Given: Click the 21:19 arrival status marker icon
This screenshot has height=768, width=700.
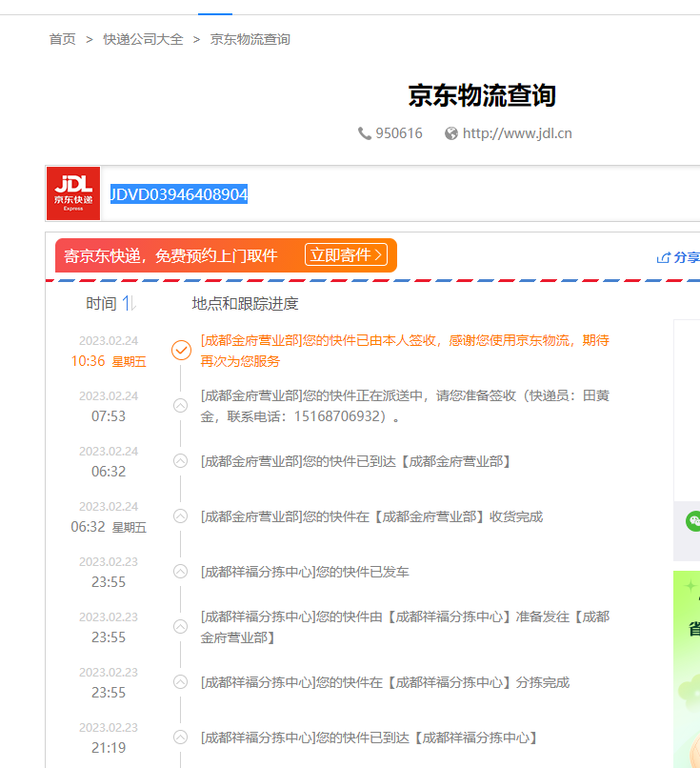Looking at the screenshot, I should click(181, 738).
